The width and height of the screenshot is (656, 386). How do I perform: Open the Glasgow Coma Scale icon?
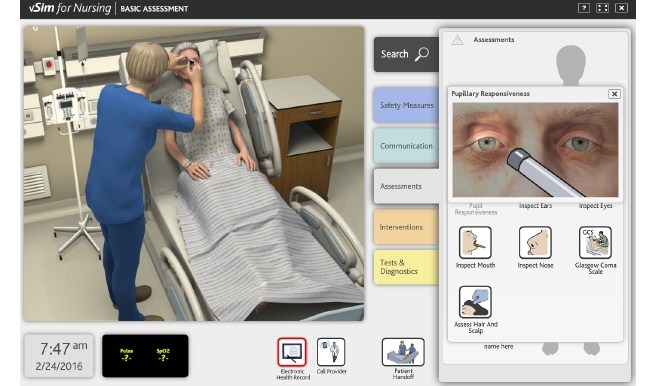pyautogui.click(x=595, y=243)
